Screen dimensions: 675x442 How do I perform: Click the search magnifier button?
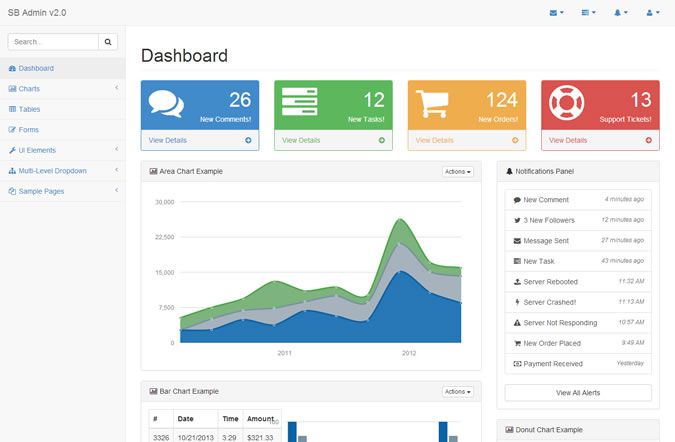109,42
